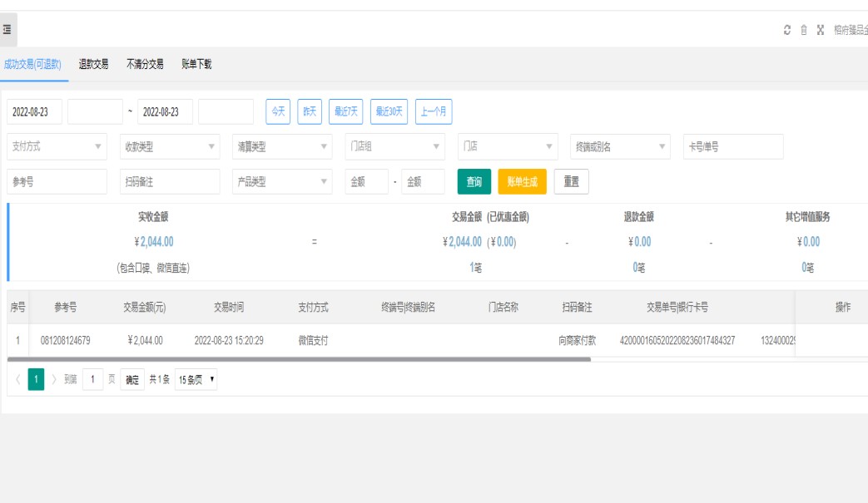Click the green 查询 button
Viewport: 868px width, 503px height.
point(474,182)
